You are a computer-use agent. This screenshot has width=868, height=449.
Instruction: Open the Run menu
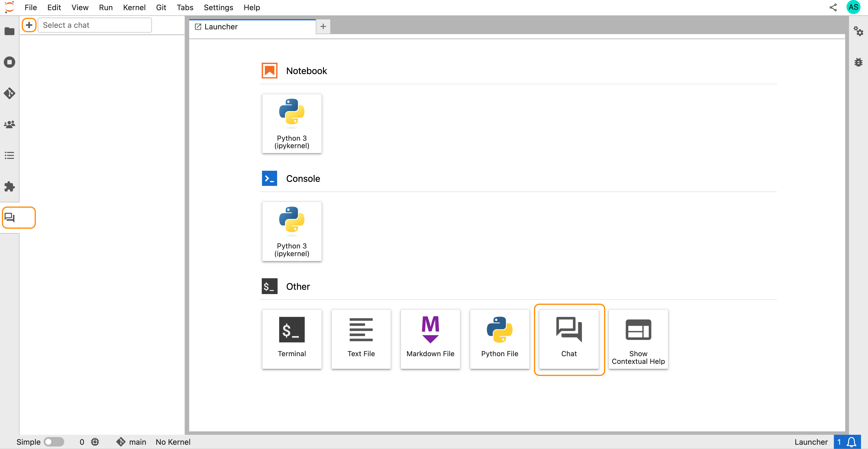coord(106,7)
